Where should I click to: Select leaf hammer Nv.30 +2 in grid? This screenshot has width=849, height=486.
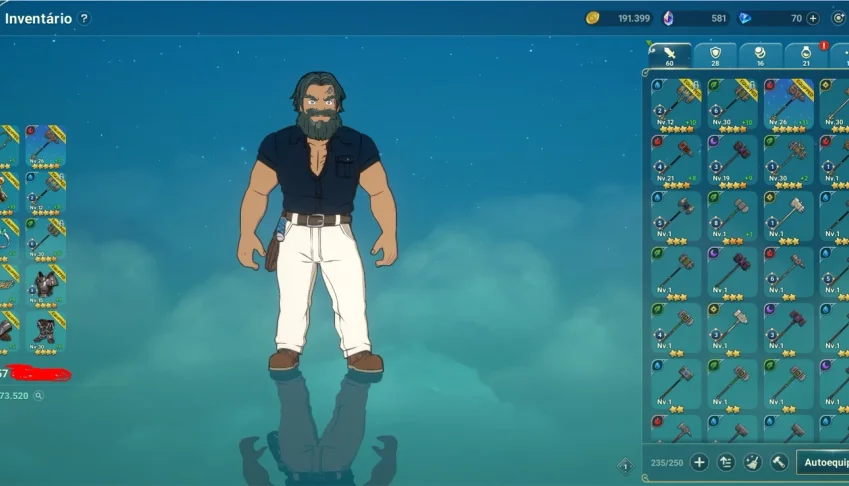(788, 161)
